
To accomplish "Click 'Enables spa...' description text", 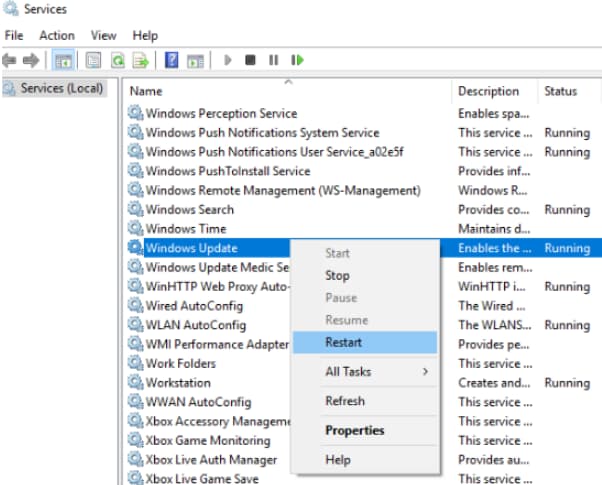I will tap(494, 114).
